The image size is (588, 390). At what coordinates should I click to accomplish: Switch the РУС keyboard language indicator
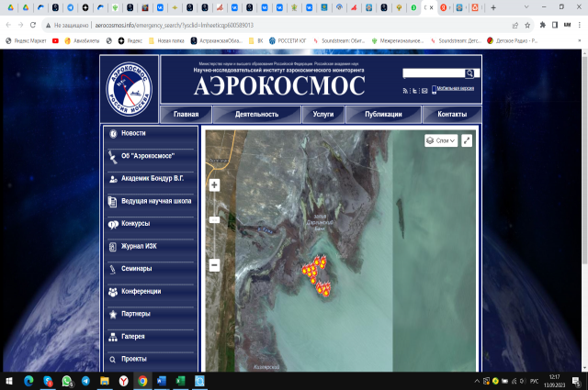coord(534,381)
